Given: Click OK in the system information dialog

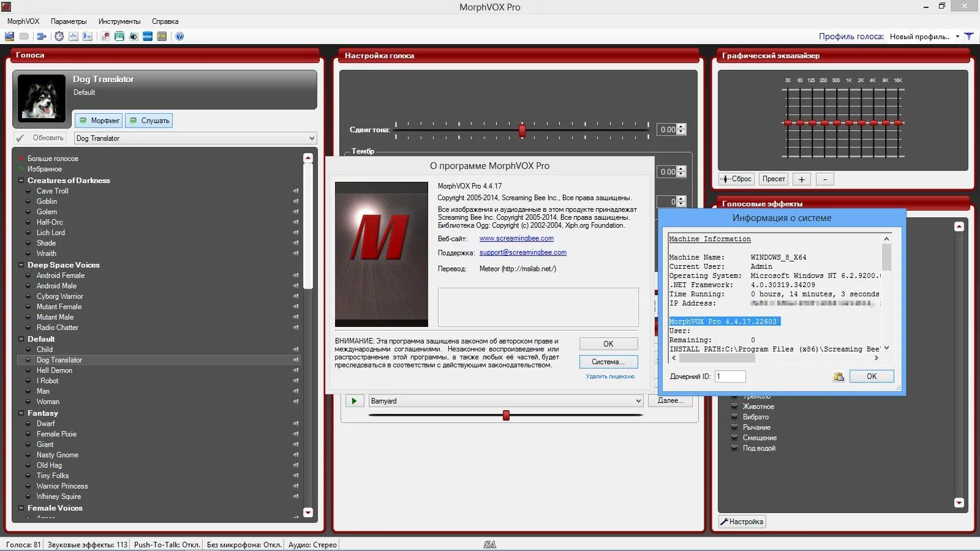Looking at the screenshot, I should [x=872, y=377].
